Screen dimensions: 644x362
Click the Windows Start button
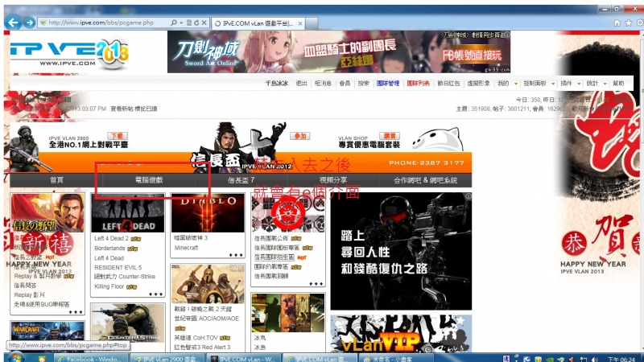pos(15,358)
